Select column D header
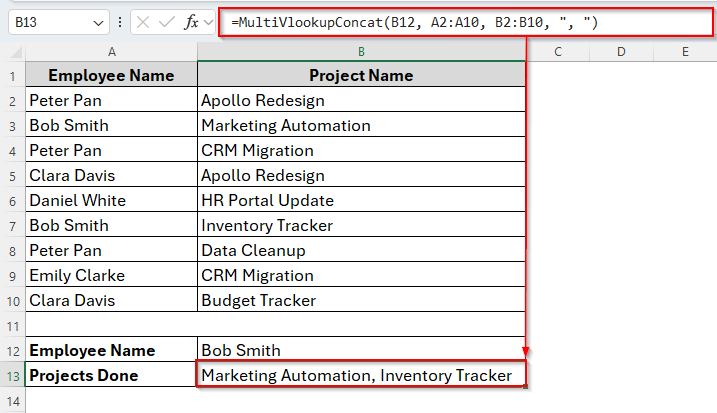717x413 pixels. [621, 51]
